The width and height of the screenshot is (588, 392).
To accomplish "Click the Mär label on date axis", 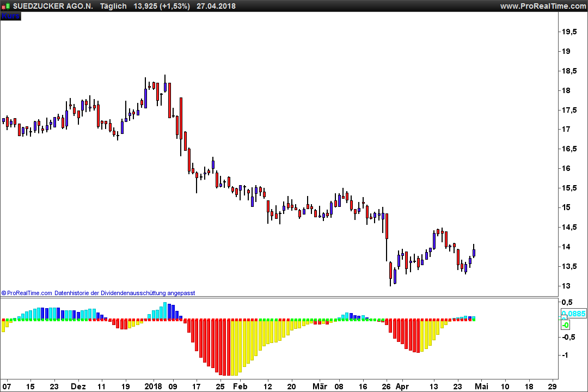I will click(x=320, y=387).
